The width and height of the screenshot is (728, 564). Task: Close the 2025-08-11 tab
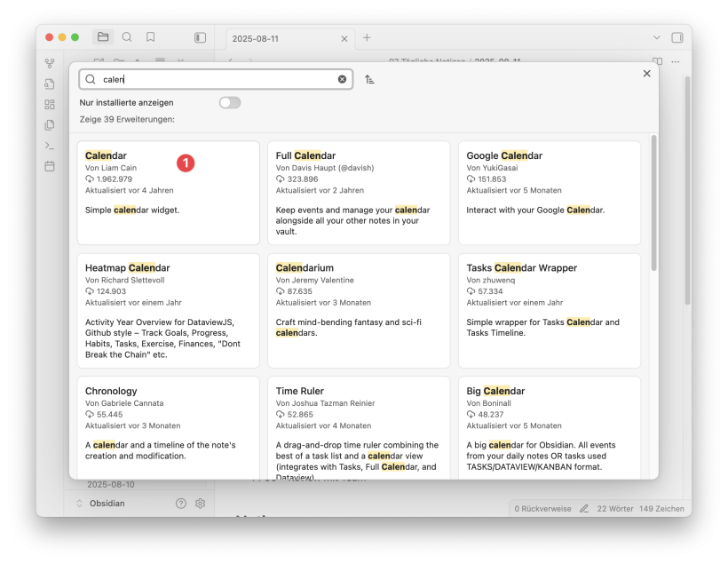pyautogui.click(x=344, y=39)
